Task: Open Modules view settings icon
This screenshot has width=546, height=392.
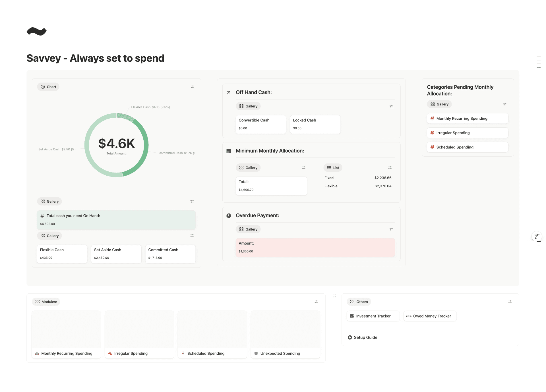Action: 316,302
